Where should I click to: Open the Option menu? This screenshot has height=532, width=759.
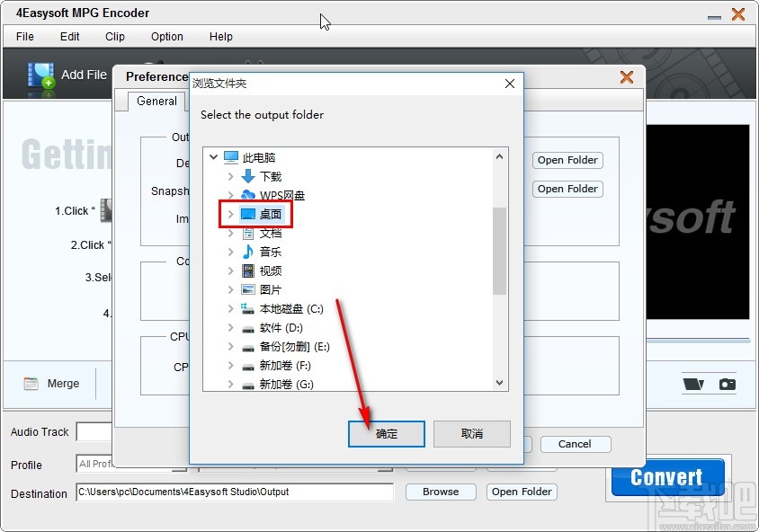pos(167,37)
